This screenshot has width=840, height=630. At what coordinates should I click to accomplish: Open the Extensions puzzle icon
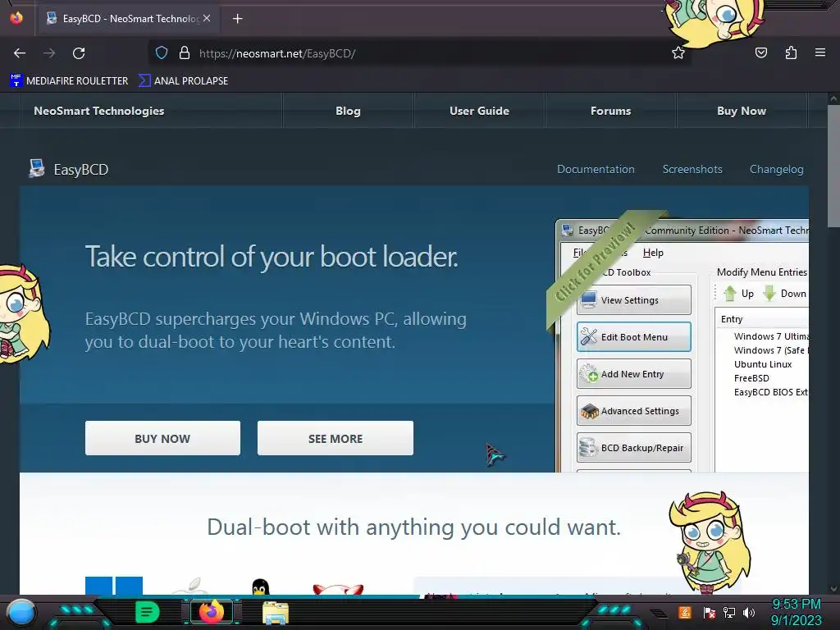tap(792, 53)
